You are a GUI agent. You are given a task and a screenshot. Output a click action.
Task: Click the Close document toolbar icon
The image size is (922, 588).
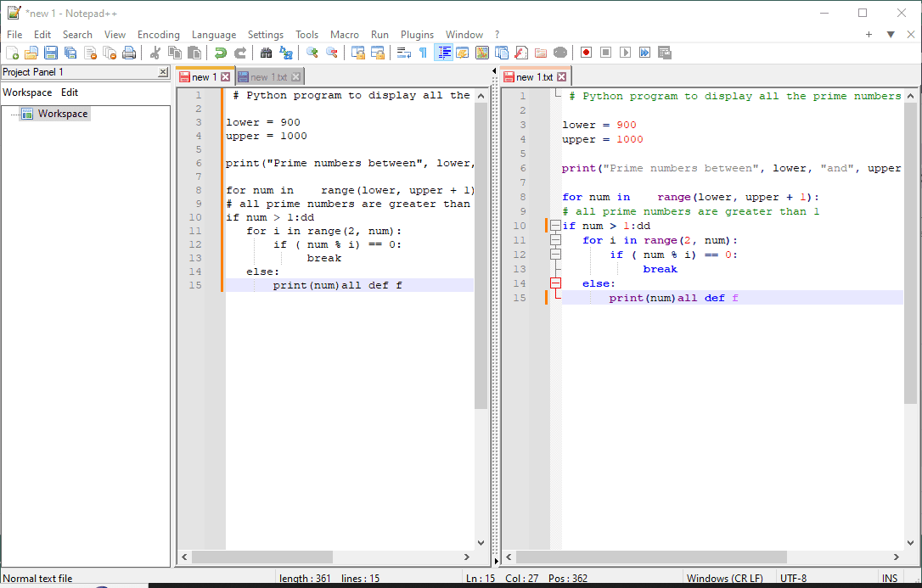90,53
